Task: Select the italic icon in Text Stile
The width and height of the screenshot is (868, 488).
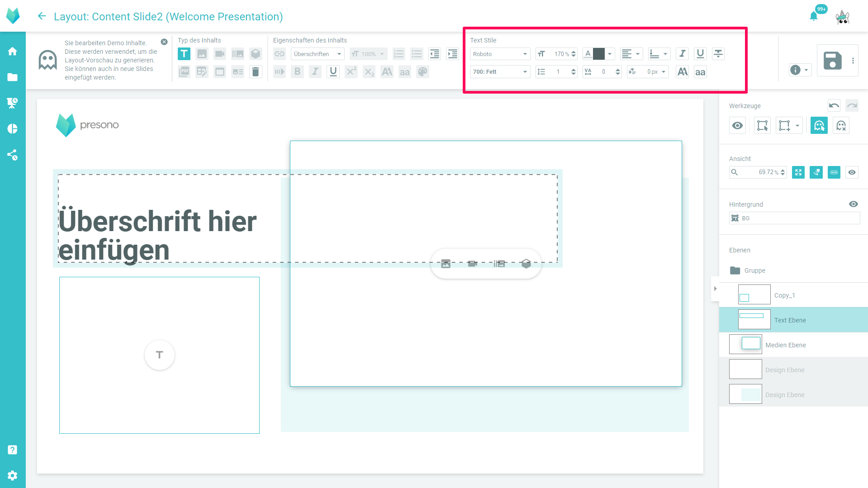Action: [x=682, y=54]
